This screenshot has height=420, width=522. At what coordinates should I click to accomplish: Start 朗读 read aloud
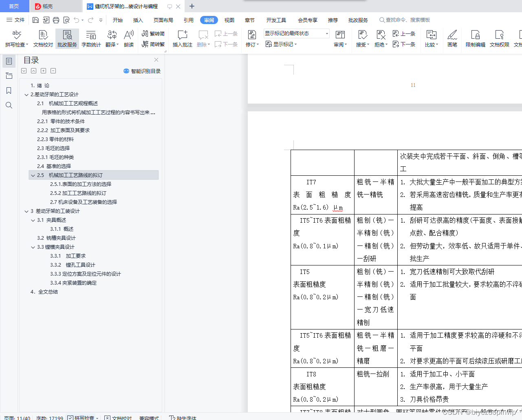coord(129,39)
